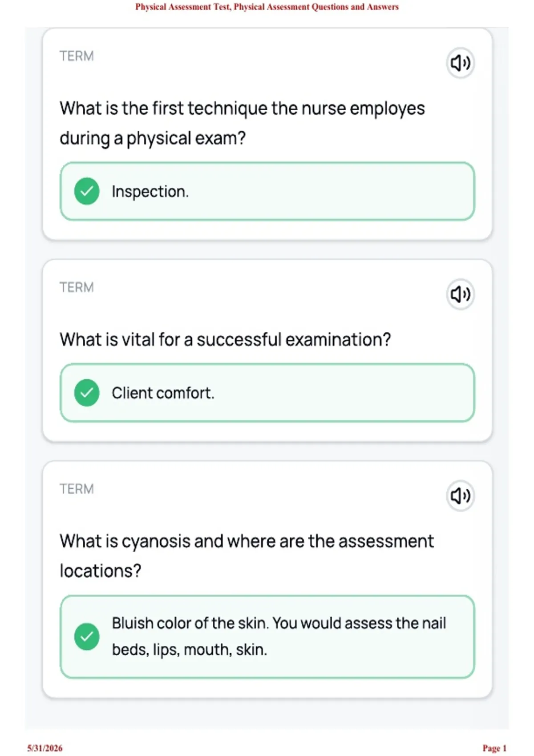The image size is (534, 756).
Task: Click the 5/31/2026 date in footer
Action: click(45, 748)
